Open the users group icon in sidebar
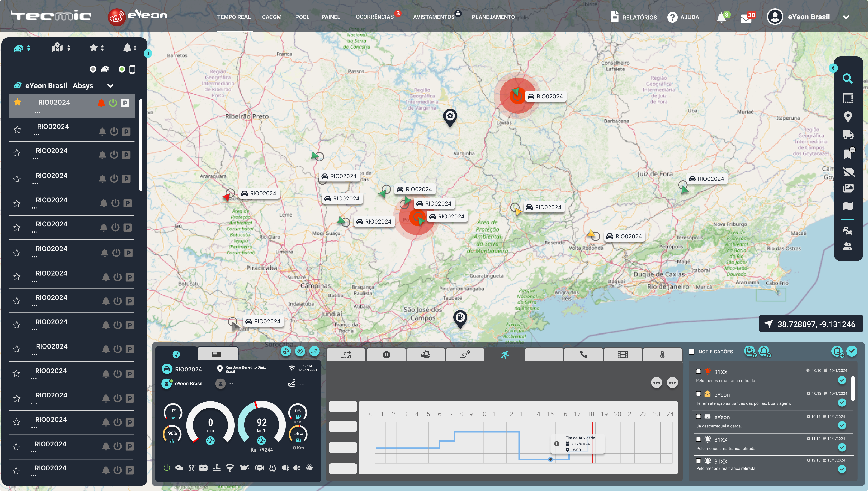 tap(847, 246)
